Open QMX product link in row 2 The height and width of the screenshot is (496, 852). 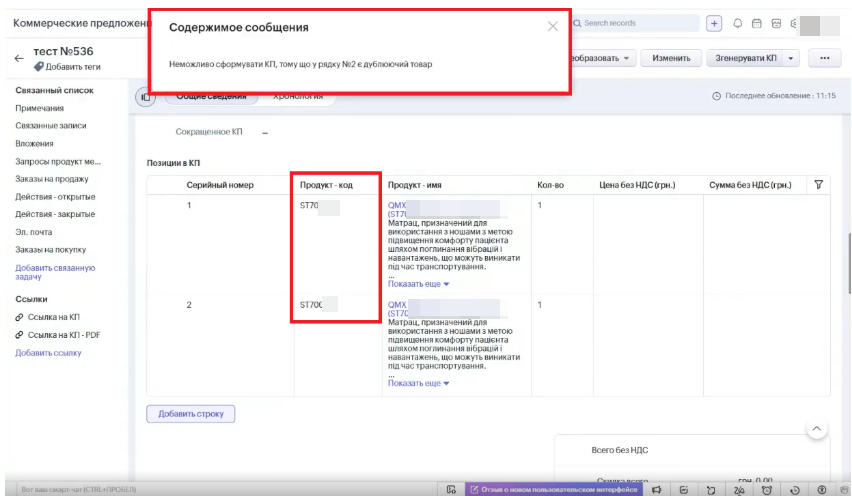tap(397, 305)
